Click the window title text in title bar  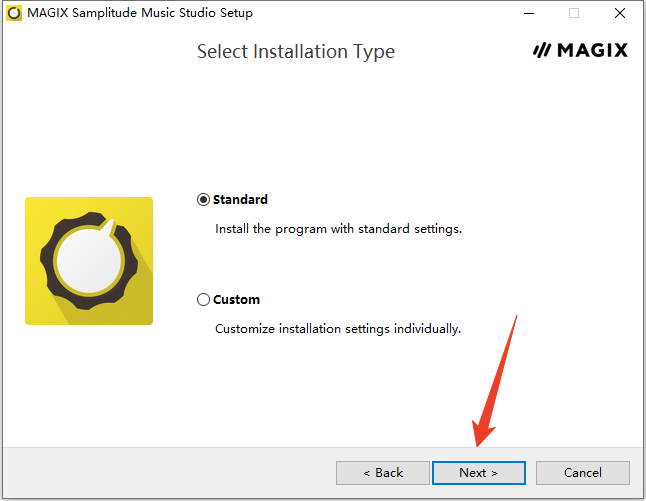(140, 13)
